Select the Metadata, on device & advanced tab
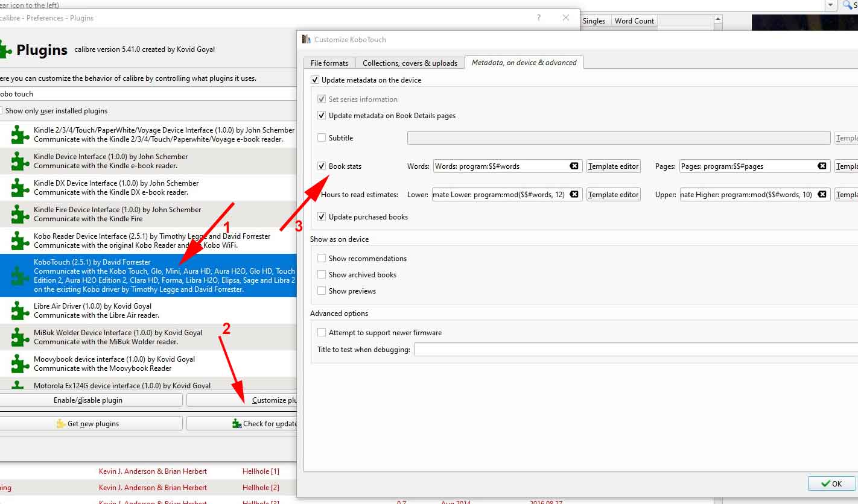This screenshot has width=858, height=504. tap(524, 63)
